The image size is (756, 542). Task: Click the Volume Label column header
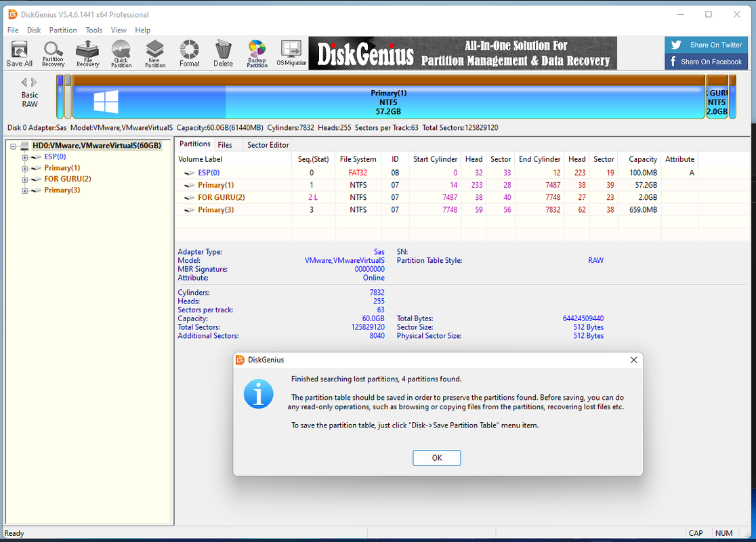click(234, 159)
